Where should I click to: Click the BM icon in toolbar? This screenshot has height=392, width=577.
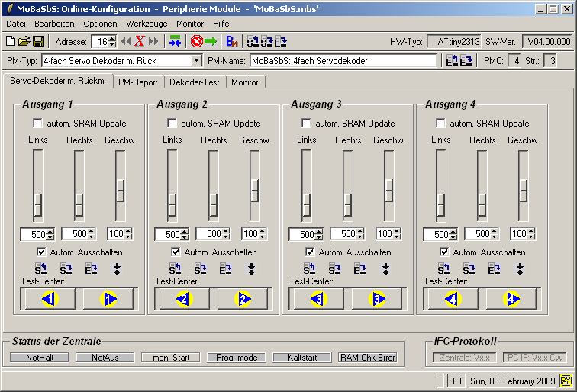233,41
